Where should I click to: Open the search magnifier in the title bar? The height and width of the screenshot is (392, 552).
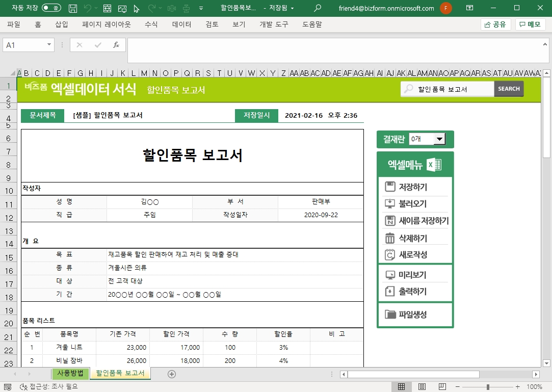(x=318, y=8)
